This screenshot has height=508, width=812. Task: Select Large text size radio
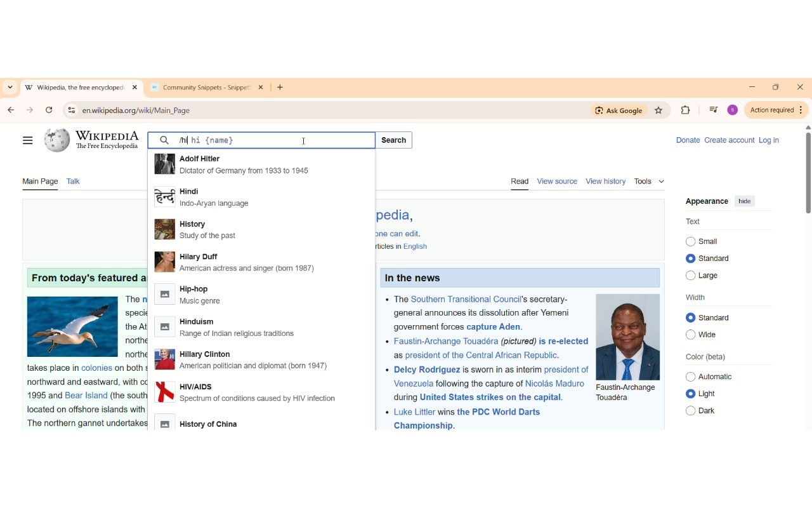coord(691,276)
